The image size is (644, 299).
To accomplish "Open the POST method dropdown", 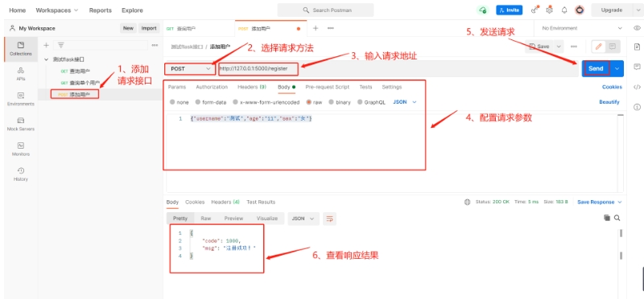I will click(190, 69).
